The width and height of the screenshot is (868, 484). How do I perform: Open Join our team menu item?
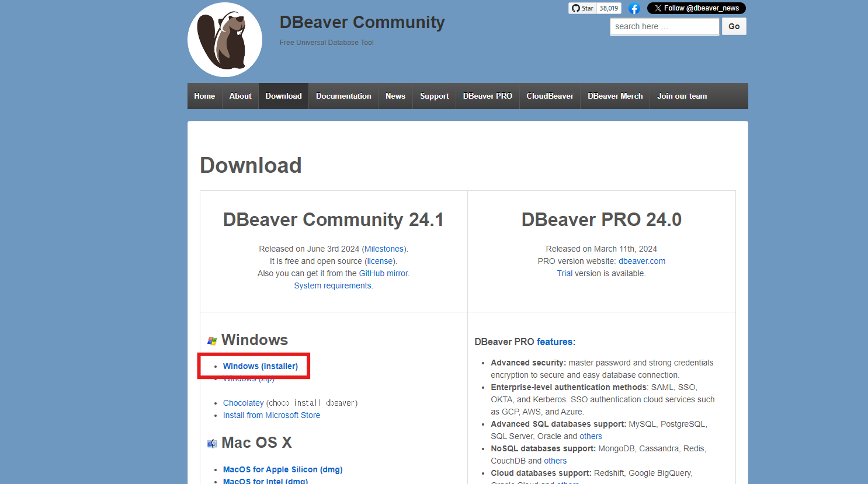coord(682,96)
